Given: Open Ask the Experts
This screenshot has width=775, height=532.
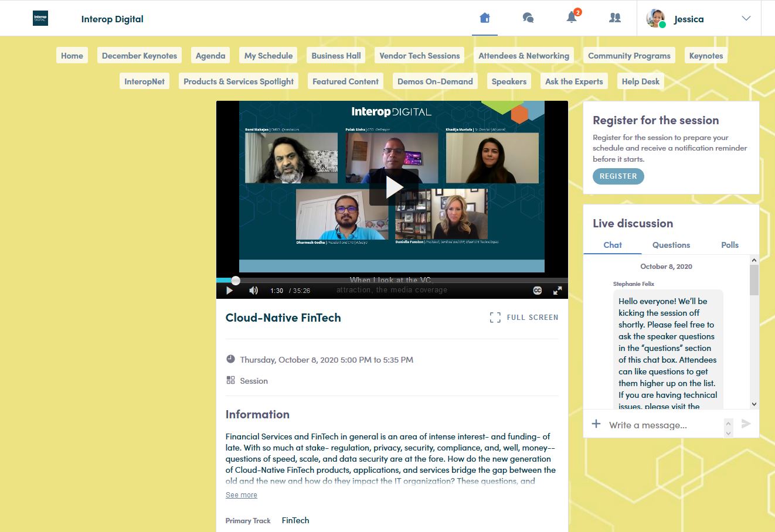Looking at the screenshot, I should [574, 81].
